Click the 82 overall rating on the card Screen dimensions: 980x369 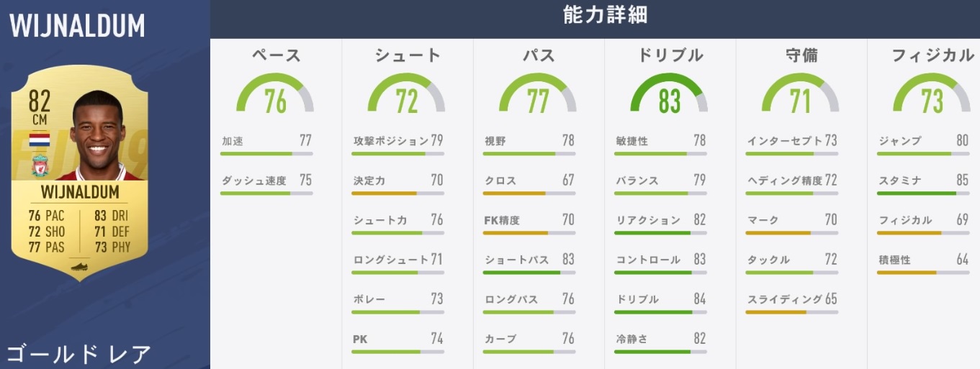pyautogui.click(x=39, y=102)
